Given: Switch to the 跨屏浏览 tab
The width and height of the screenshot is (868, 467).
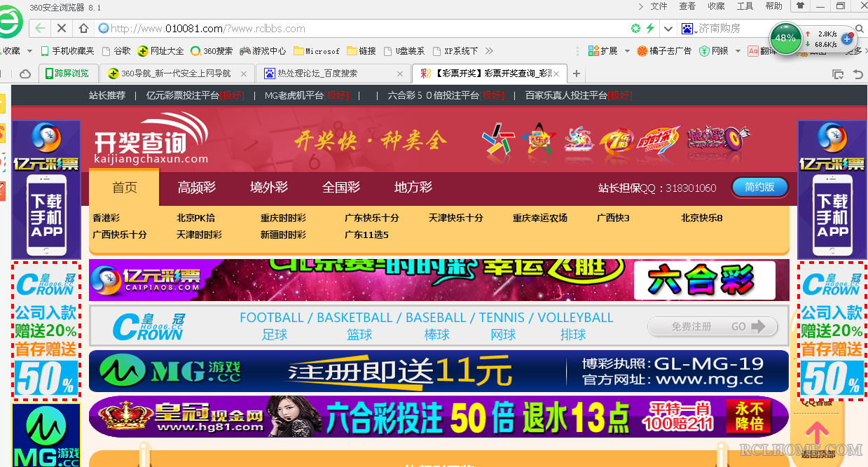Looking at the screenshot, I should click(x=67, y=74).
